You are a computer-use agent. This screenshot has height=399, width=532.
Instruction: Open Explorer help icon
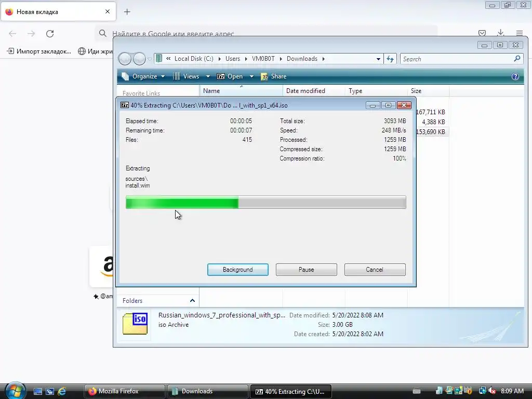tap(515, 76)
